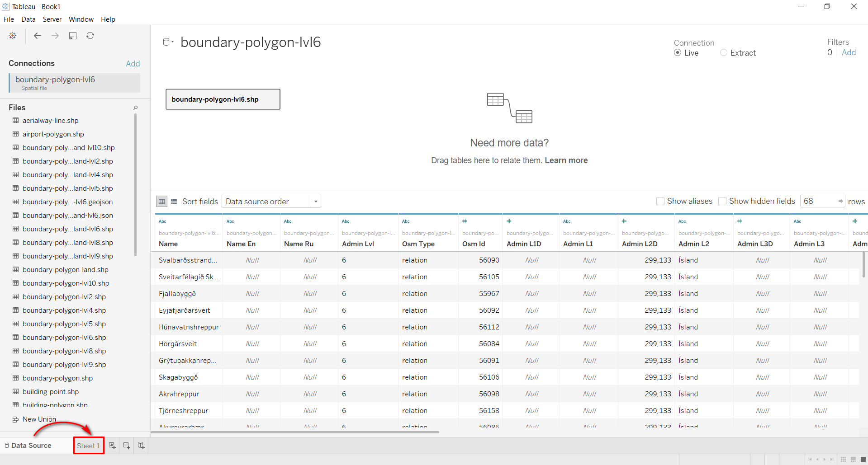Click the data grid horizontal scrollbar
Image resolution: width=868 pixels, height=465 pixels.
pyautogui.click(x=295, y=432)
